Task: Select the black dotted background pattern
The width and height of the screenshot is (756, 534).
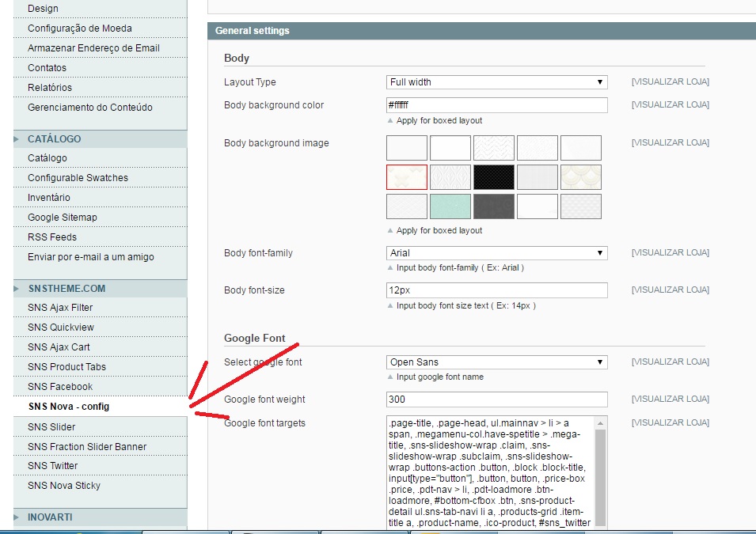Action: tap(494, 177)
